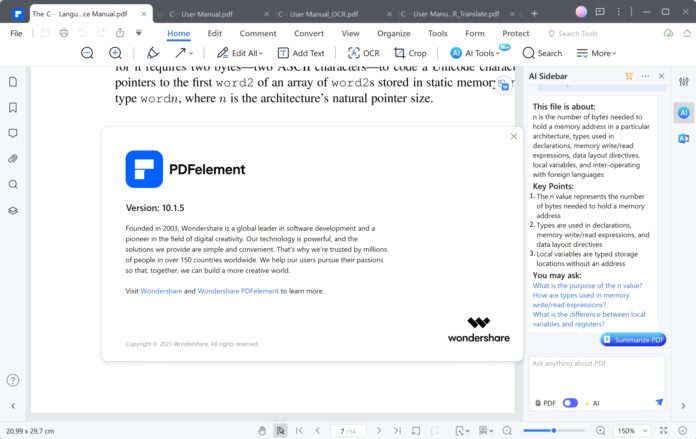This screenshot has width=696, height=439.
Task: Collapse the left sidebar arrow
Action: coord(13,406)
